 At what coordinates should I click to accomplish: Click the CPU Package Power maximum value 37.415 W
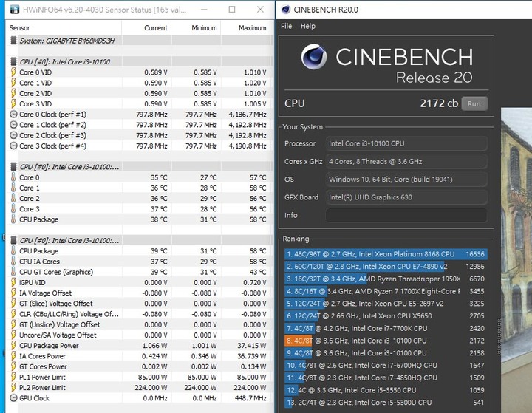(x=252, y=346)
